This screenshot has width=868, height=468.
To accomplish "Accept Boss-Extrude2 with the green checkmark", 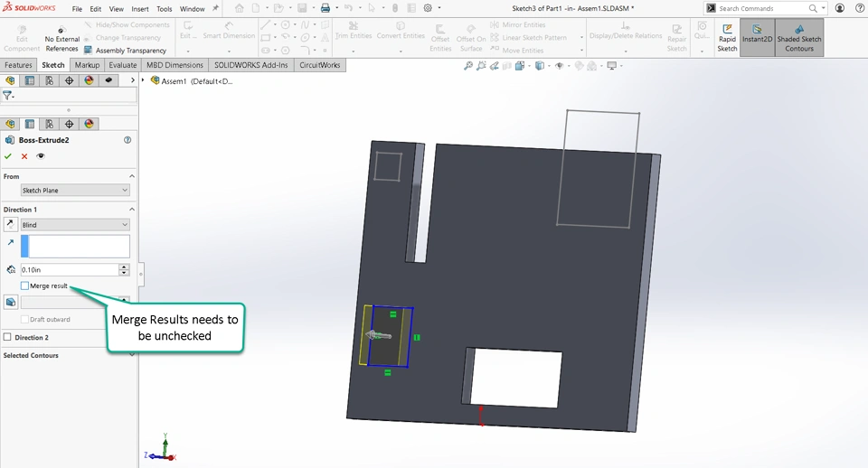I will tap(8, 156).
